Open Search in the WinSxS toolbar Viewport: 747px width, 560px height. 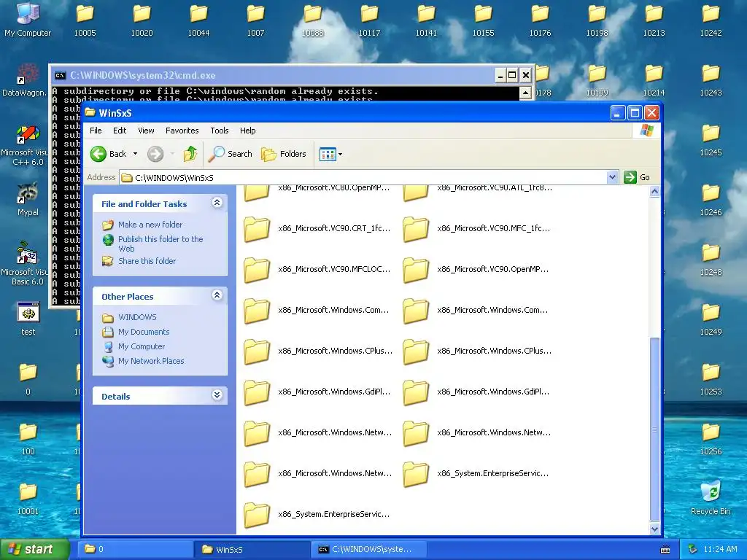[230, 154]
